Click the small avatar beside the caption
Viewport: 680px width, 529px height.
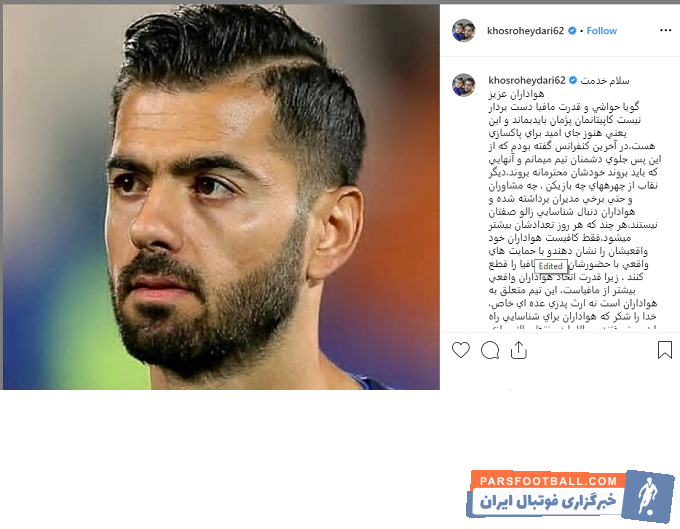pyautogui.click(x=464, y=85)
